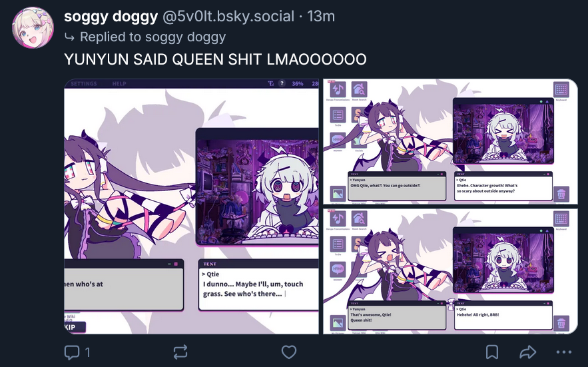Image resolution: width=588 pixels, height=367 pixels.
Task: Bookmark this post
Action: [x=491, y=352]
